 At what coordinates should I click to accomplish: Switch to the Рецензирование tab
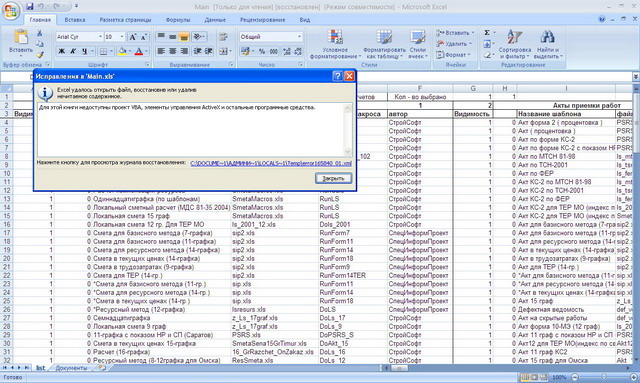(x=262, y=20)
